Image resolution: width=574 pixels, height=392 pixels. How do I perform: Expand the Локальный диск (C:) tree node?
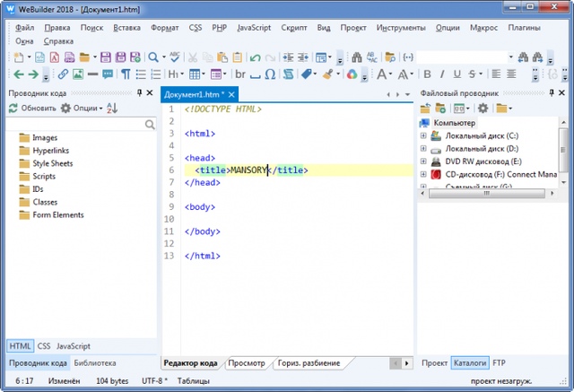click(423, 135)
